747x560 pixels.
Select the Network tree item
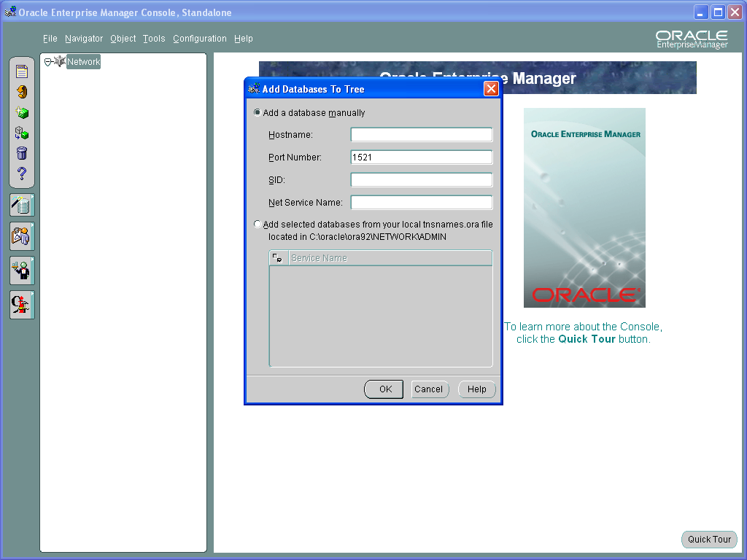[83, 62]
